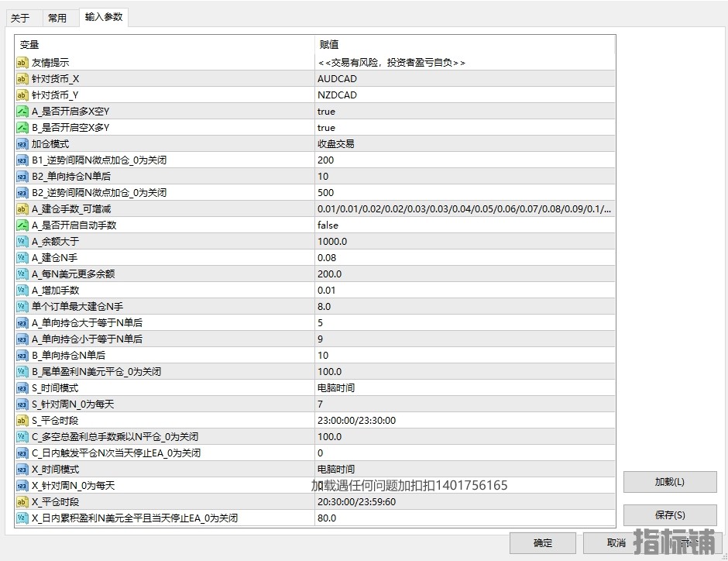The image size is (728, 561).
Task: Edit 单个订单最大建仓N手 value 8.0
Action: (465, 307)
